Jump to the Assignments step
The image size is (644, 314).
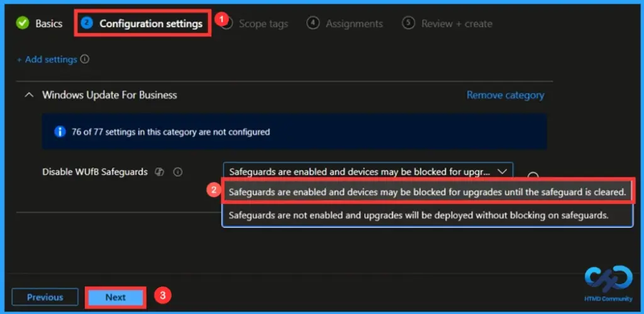pyautogui.click(x=345, y=23)
